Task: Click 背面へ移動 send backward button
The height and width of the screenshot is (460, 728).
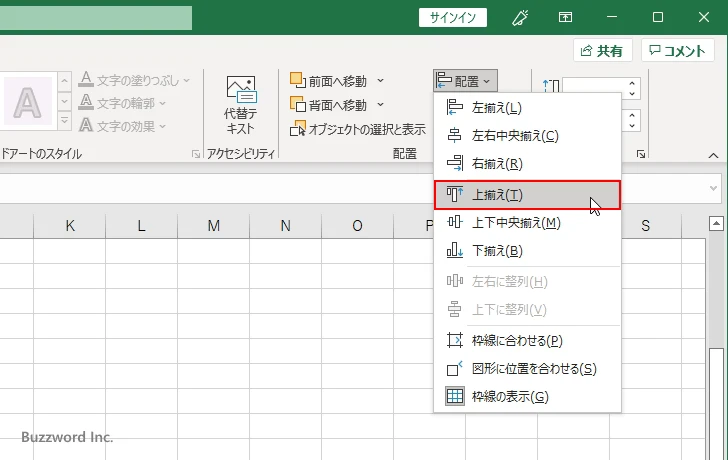Action: pyautogui.click(x=329, y=105)
